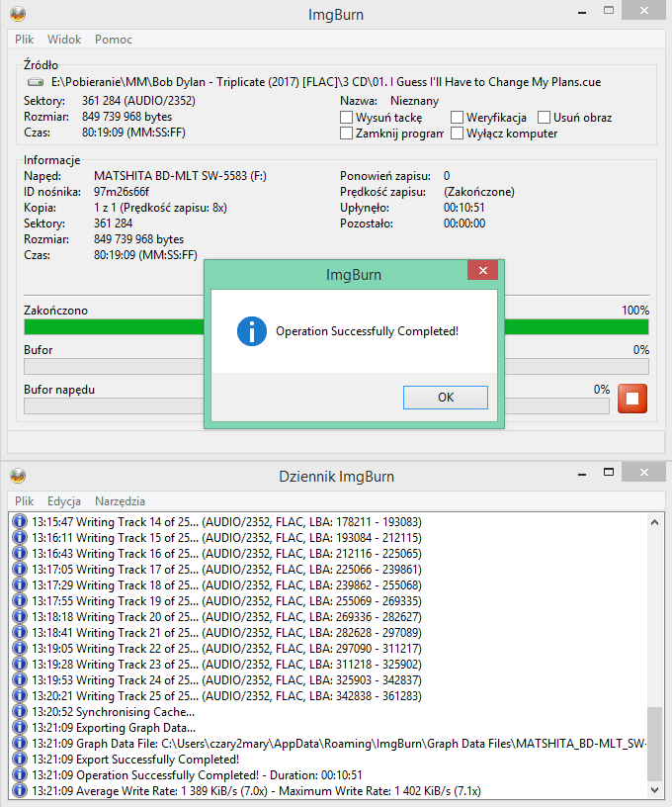This screenshot has height=807, width=672.
Task: Click the Pozostało value '00:00:00'
Action: pos(464,224)
